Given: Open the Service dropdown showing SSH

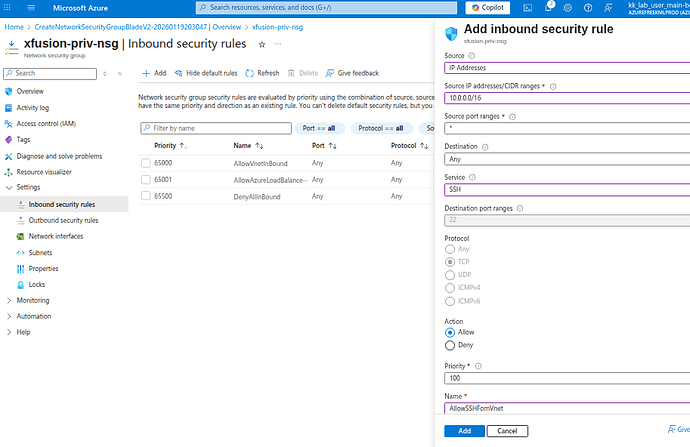Looking at the screenshot, I should point(566,188).
